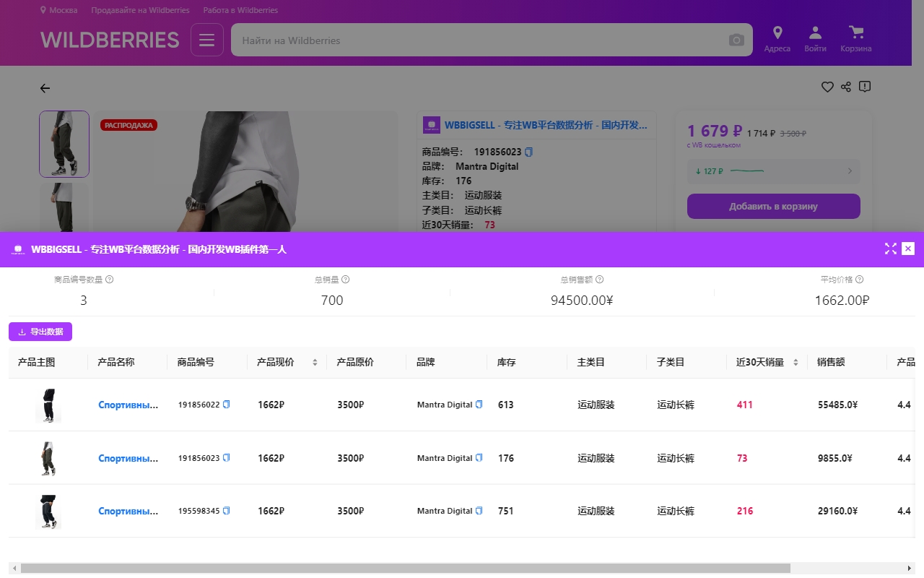This screenshot has height=578, width=924.
Task: Open thumbnail of product 191856022 in table
Action: [48, 405]
